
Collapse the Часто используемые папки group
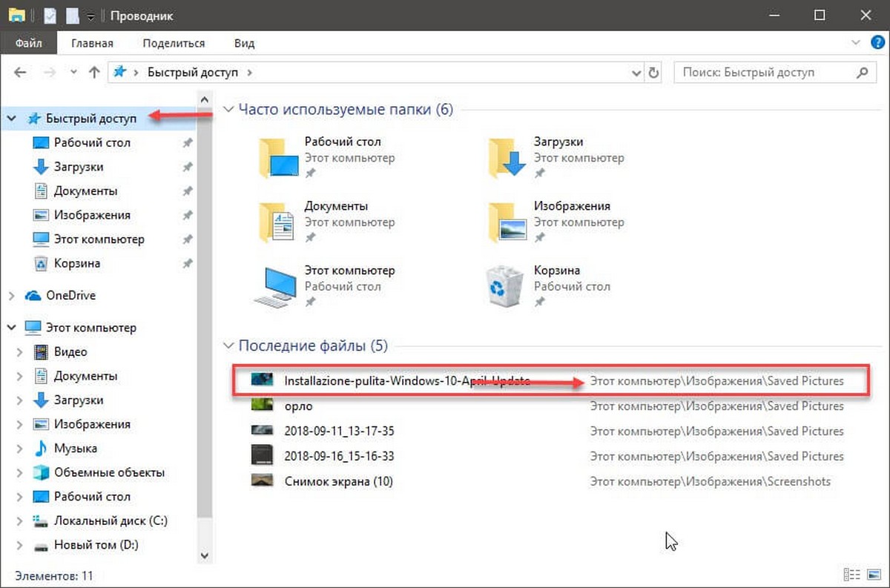coord(228,110)
